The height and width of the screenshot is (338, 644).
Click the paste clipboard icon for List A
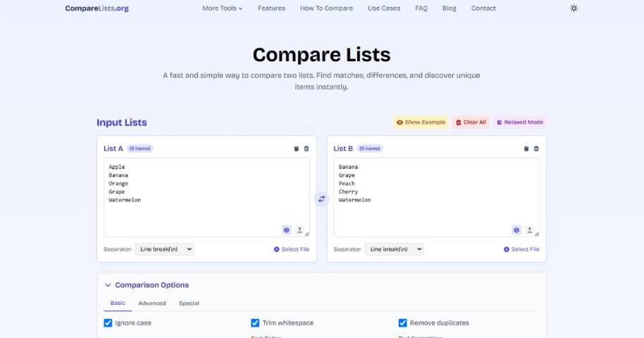(297, 149)
